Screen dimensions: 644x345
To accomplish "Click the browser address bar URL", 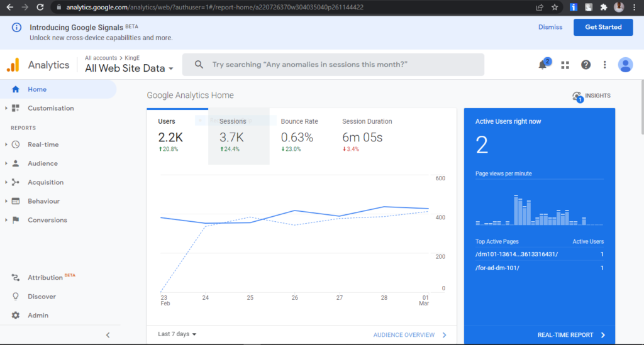I will point(215,7).
